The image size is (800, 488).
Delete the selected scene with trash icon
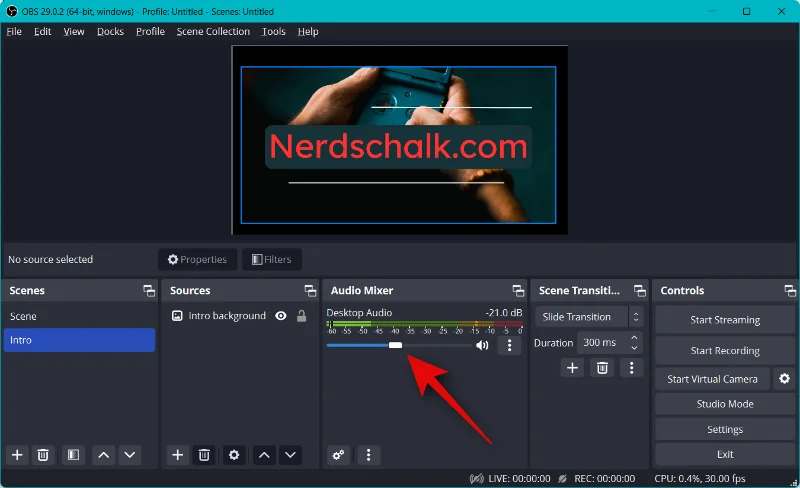(43, 455)
